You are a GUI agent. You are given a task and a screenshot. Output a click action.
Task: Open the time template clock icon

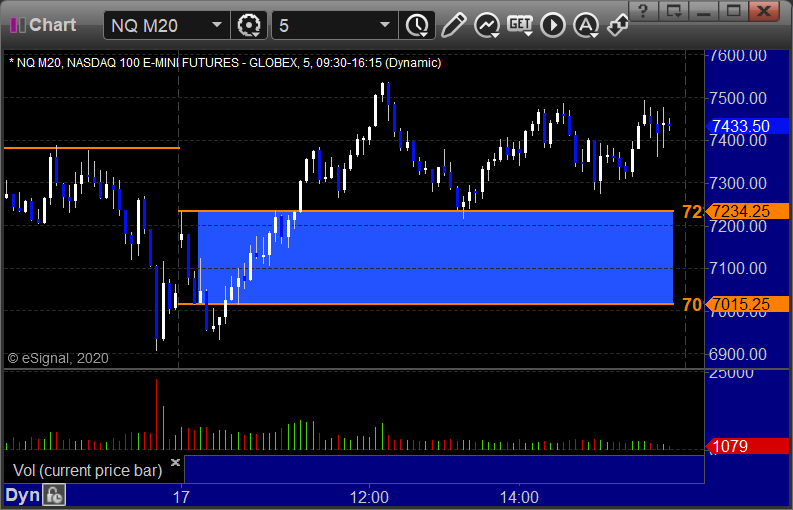[417, 25]
